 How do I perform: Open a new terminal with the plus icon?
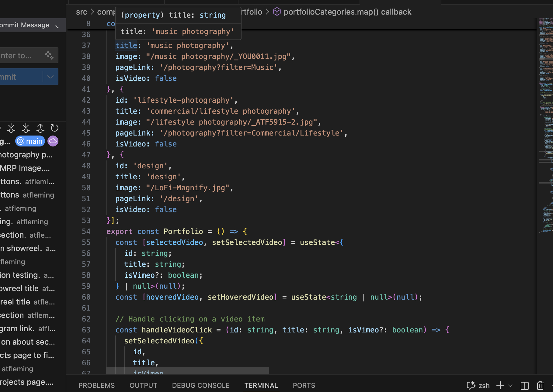click(500, 386)
